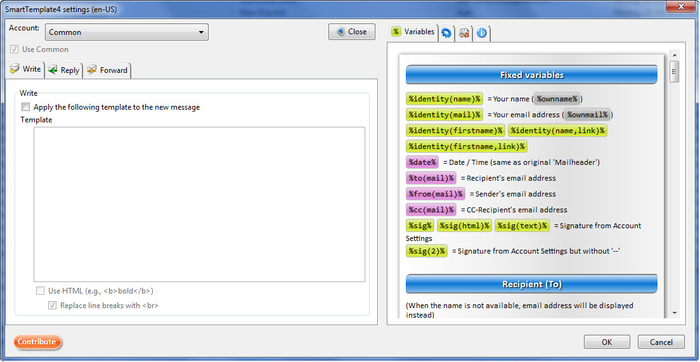Click the %from(mail)% variable
Viewport: 700px width, 362px height.
(x=436, y=194)
